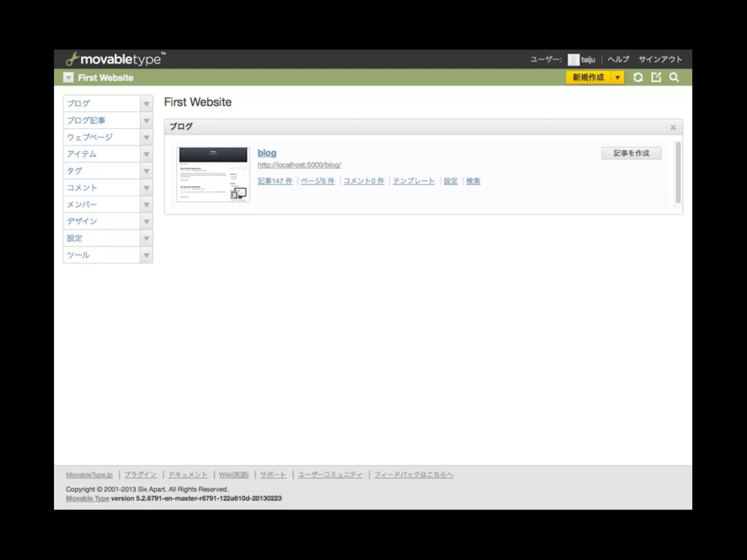Click the refresh/rebuild site icon
The height and width of the screenshot is (560, 747).
tap(638, 77)
